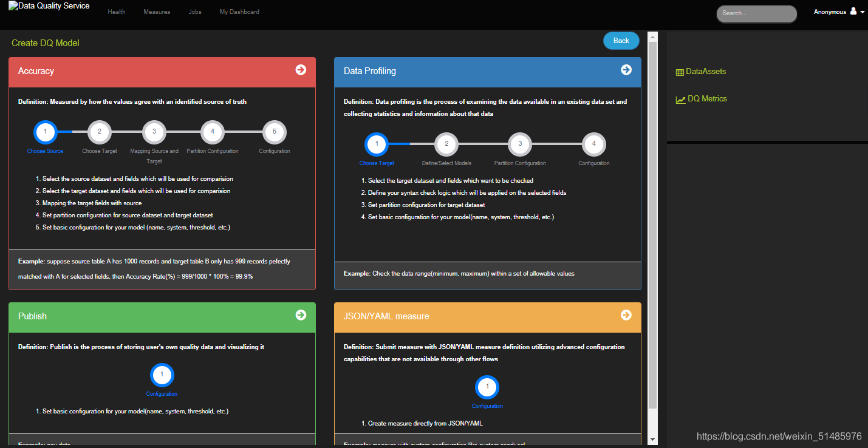The image size is (868, 448).
Task: Open the Accuracy model arrow icon
Action: tap(301, 70)
